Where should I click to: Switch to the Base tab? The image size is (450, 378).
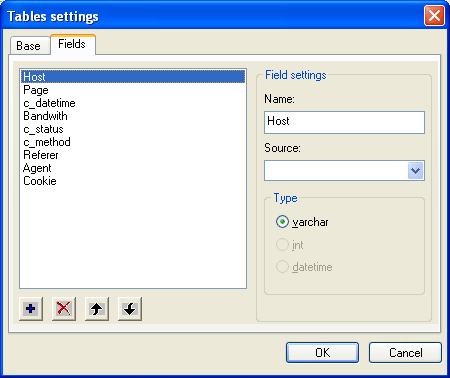tap(29, 46)
